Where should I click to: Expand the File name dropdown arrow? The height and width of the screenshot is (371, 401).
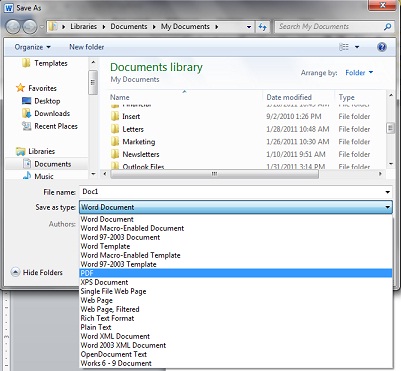tap(387, 192)
